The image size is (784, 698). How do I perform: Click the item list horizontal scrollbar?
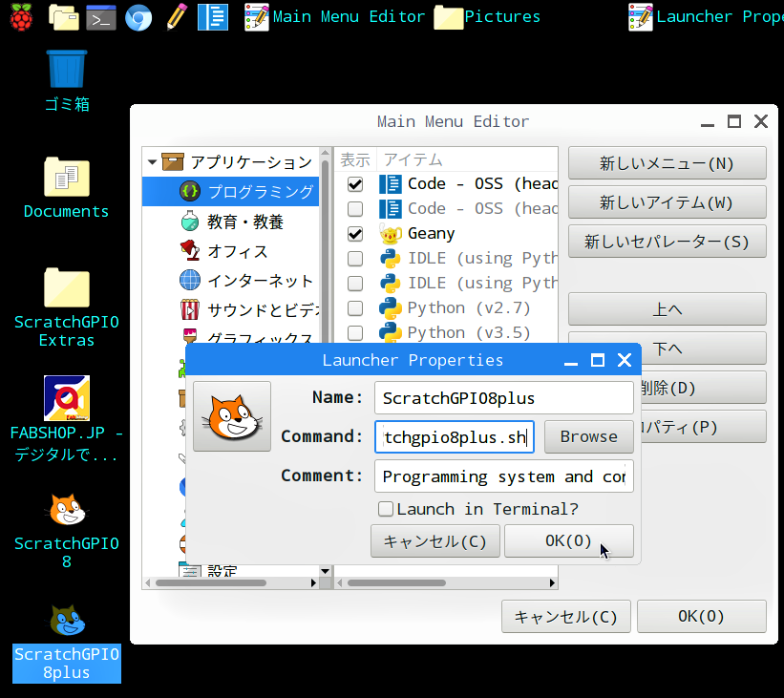(396, 583)
